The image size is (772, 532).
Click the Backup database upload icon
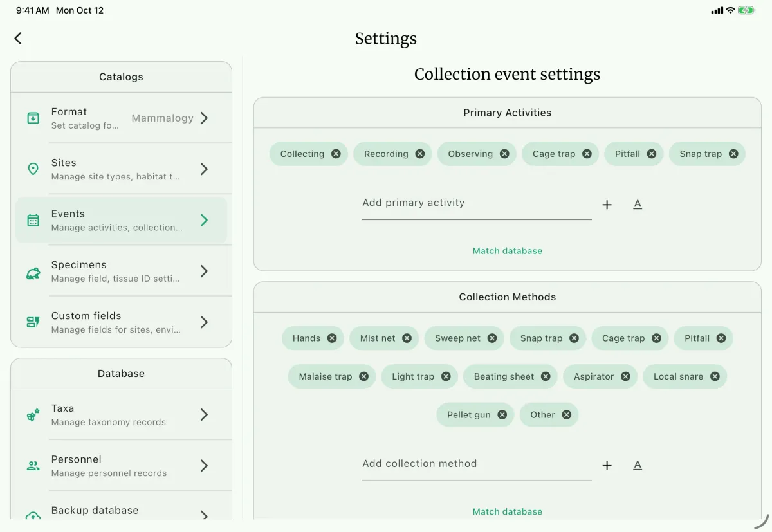point(33,516)
